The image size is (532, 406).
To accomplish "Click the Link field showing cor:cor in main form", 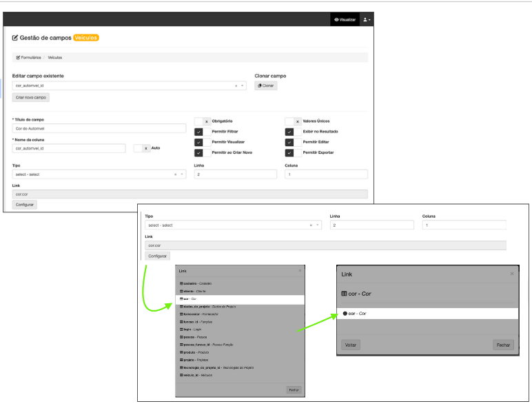I will 190,194.
